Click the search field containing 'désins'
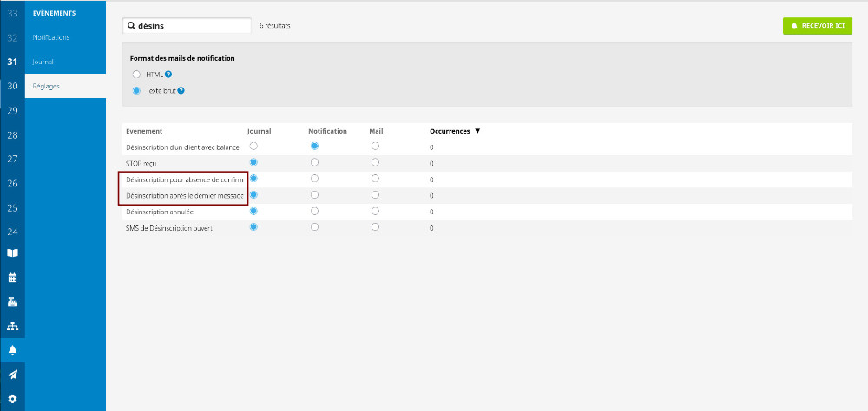This screenshot has height=411, width=868. coord(187,25)
